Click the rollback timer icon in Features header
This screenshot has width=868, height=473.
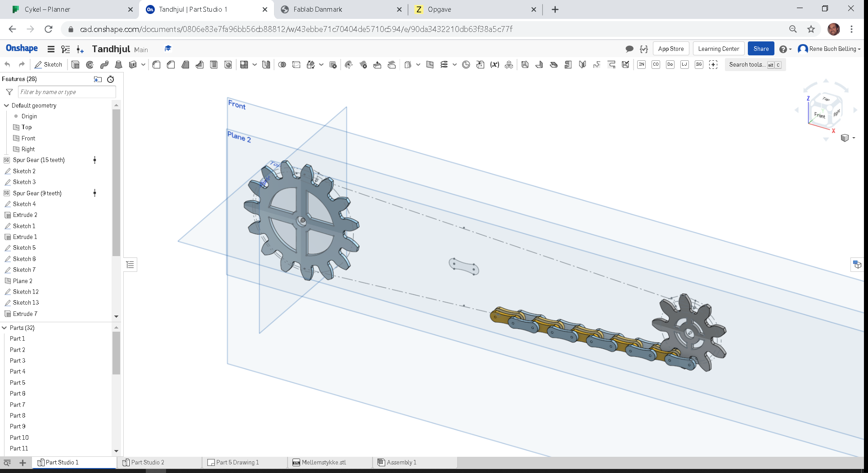pos(111,79)
